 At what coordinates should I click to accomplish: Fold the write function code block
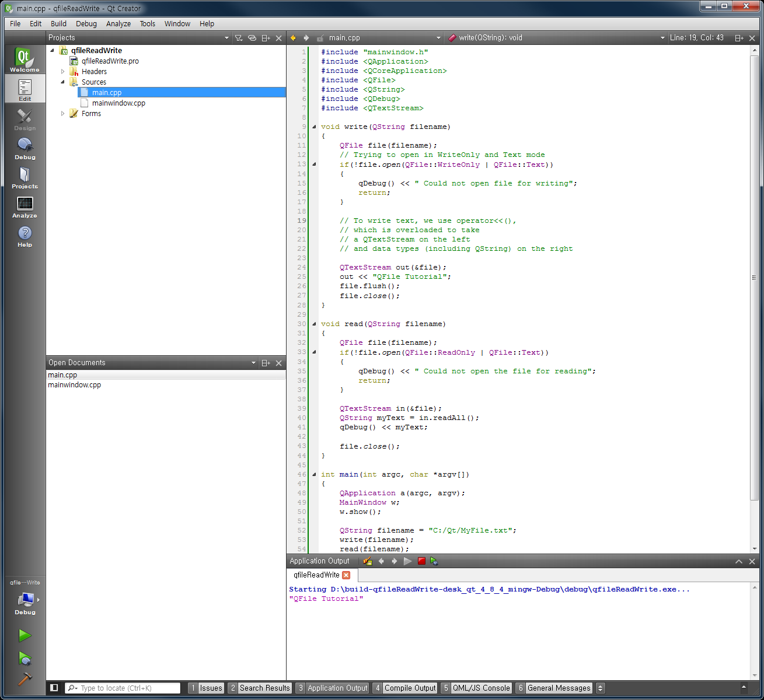click(314, 127)
